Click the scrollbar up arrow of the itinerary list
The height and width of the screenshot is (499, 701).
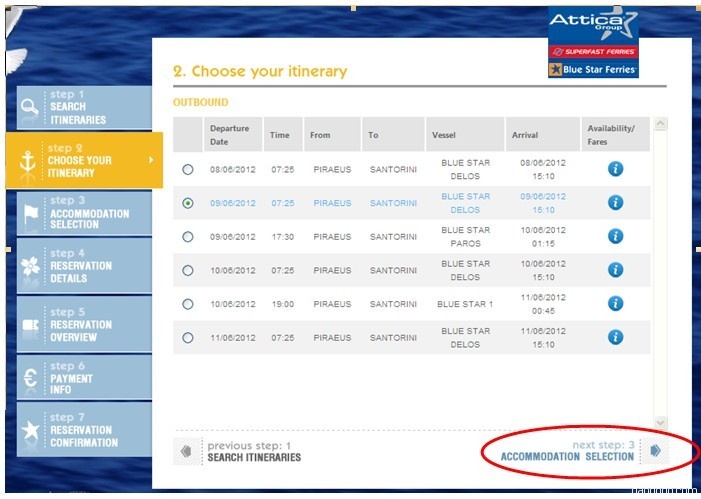(660, 123)
